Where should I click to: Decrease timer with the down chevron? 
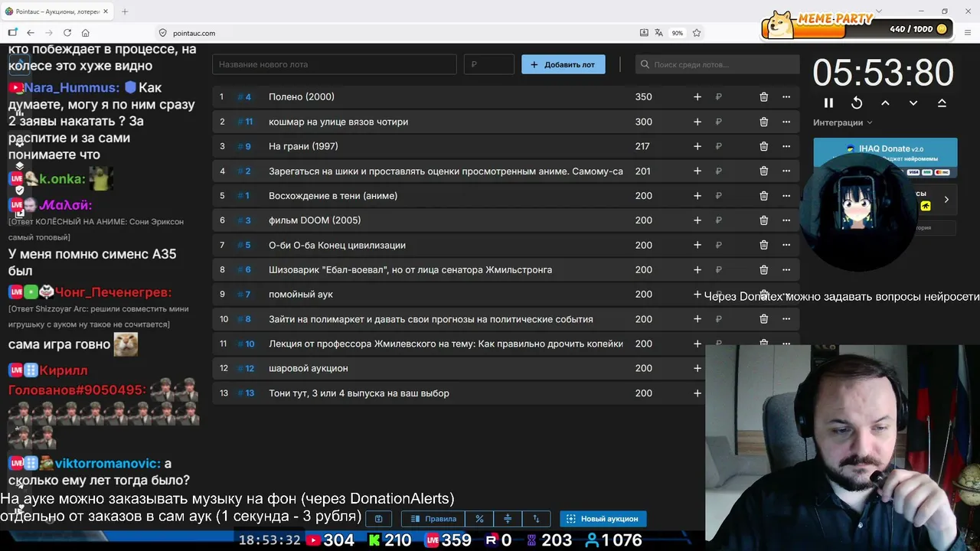(913, 103)
